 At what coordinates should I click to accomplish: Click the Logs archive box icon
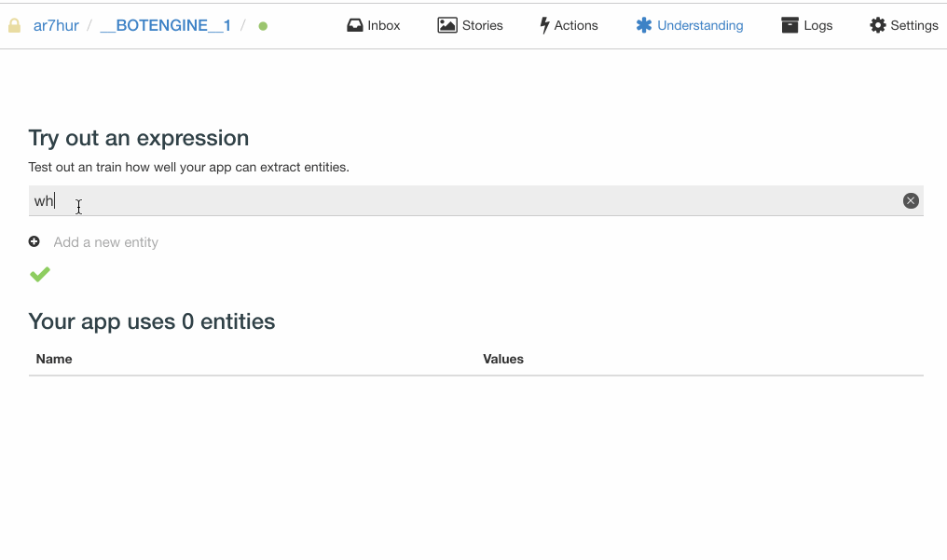tap(790, 25)
